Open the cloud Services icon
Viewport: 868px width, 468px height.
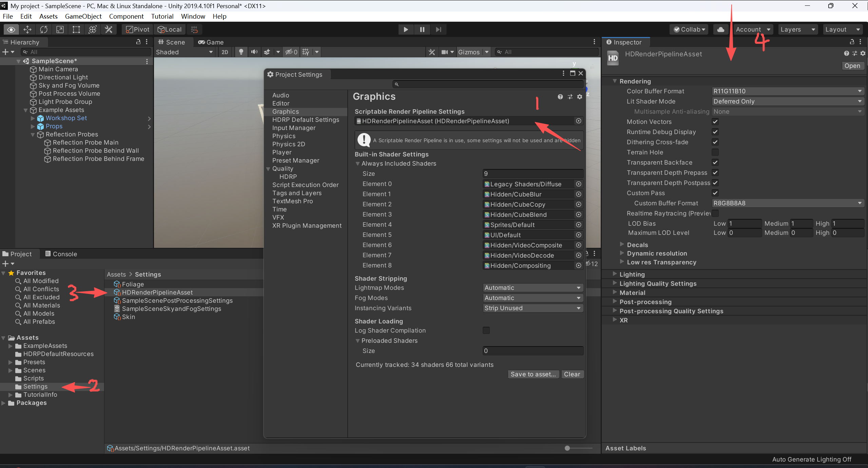(720, 30)
